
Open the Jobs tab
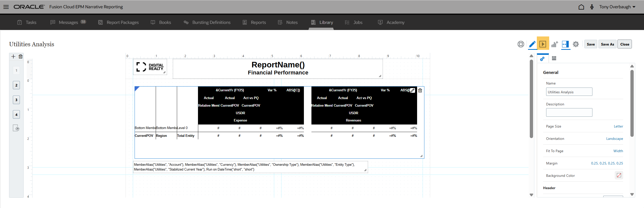[x=353, y=22]
